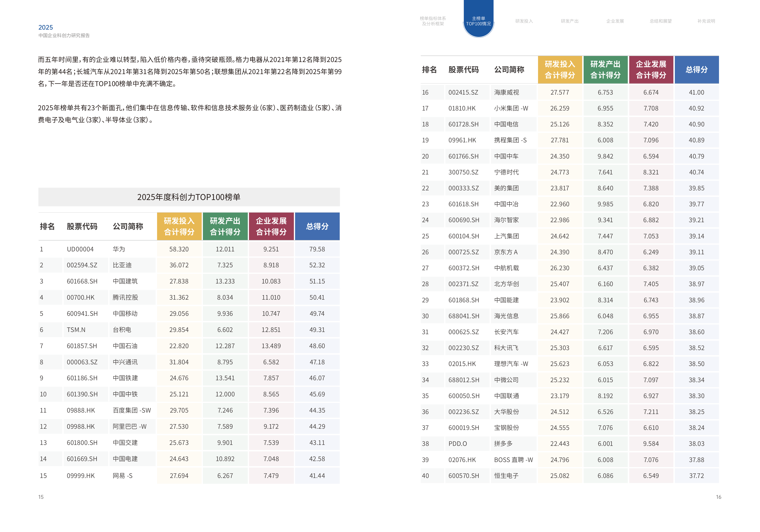Screen dimensions: 760x532
Task: Click total score 79.58 cell
Action: 317,249
